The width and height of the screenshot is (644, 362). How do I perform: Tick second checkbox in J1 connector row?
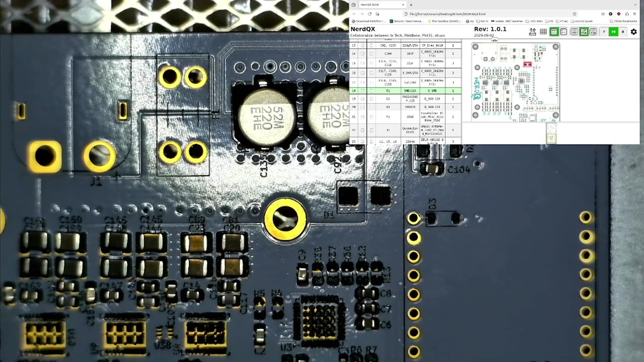pos(371,130)
